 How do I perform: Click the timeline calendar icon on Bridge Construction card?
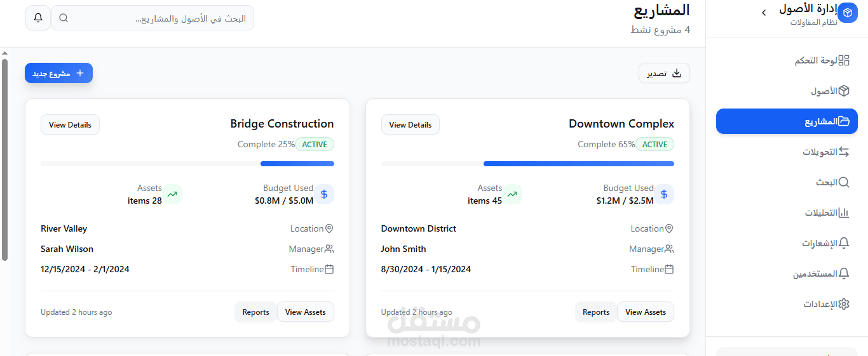pyautogui.click(x=329, y=269)
